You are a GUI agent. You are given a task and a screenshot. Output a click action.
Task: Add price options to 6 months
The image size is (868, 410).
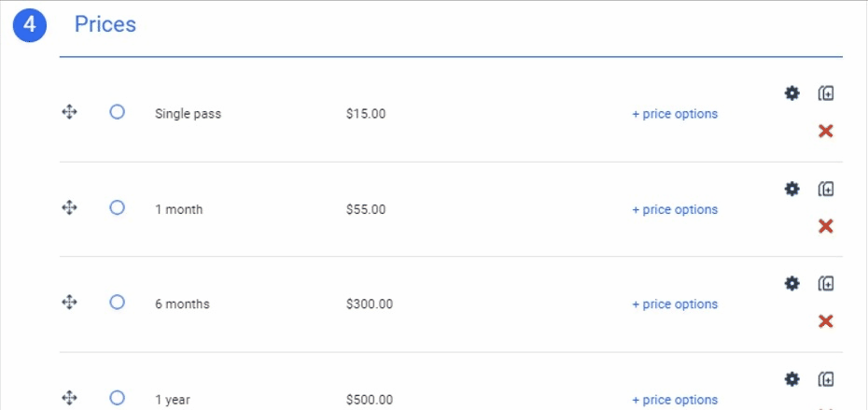675,304
